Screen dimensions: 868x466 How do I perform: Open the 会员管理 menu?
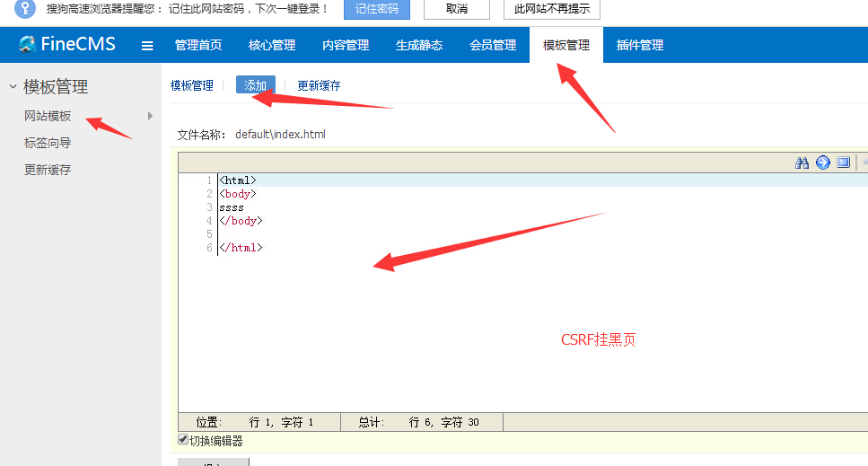[x=493, y=45]
